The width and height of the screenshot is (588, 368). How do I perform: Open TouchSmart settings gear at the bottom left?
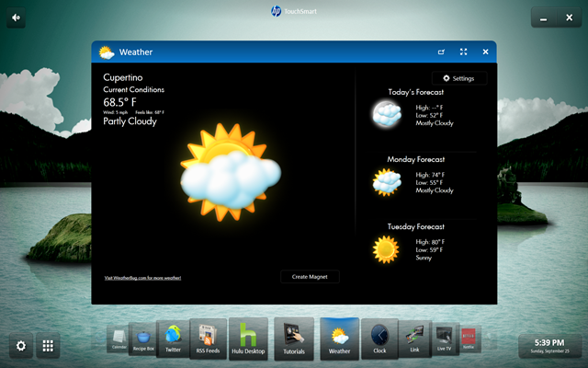coord(21,346)
